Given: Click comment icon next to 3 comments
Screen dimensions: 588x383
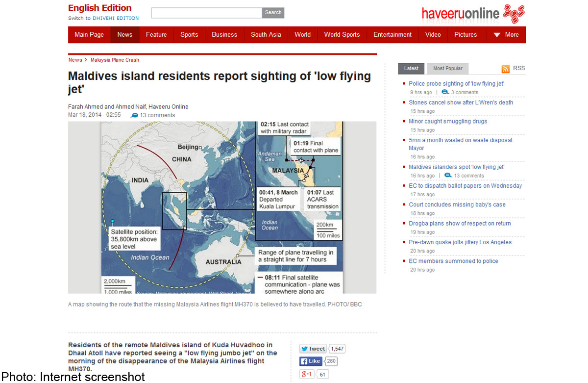Looking at the screenshot, I should point(445,92).
